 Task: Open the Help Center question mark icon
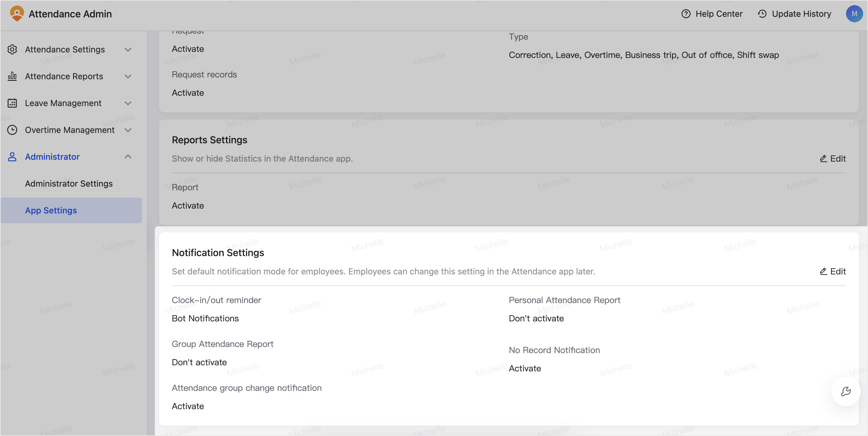pyautogui.click(x=686, y=14)
